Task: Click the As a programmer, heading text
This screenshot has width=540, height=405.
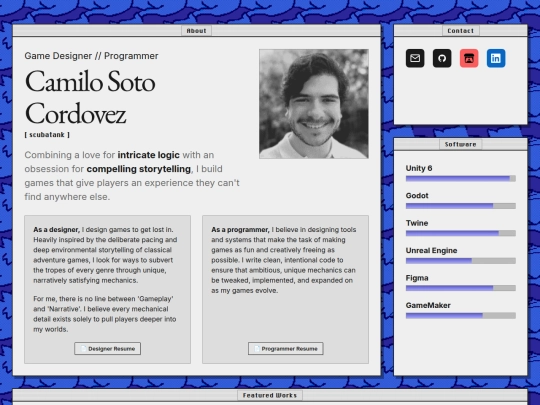Action: [240, 230]
